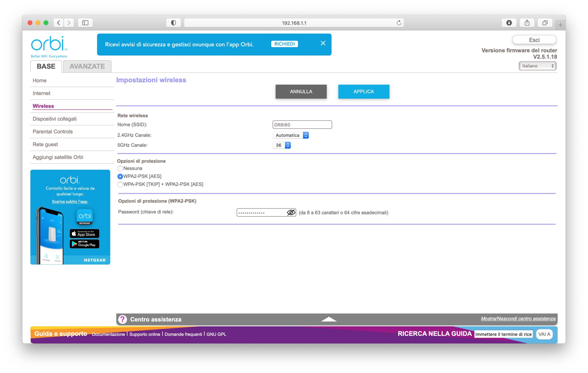588x373 pixels.
Task: Reload the page with the refresh icon
Action: (399, 23)
